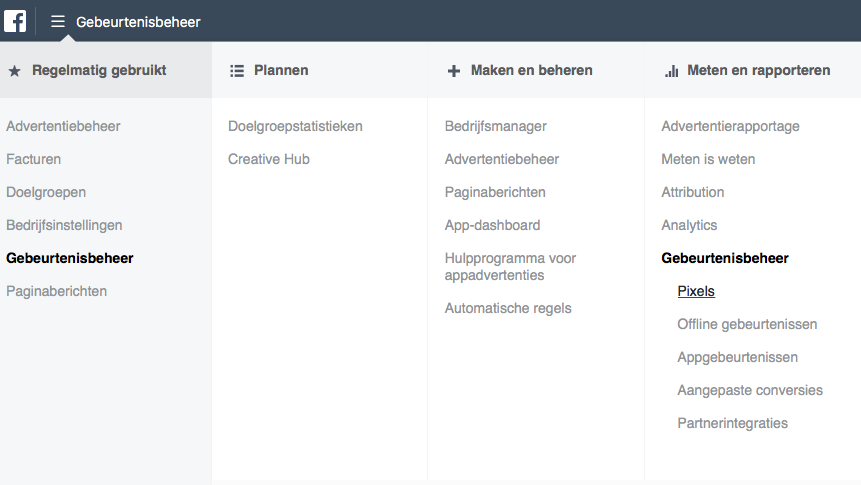Click the list icon beside Plannen
This screenshot has height=485, width=861.
(x=237, y=71)
